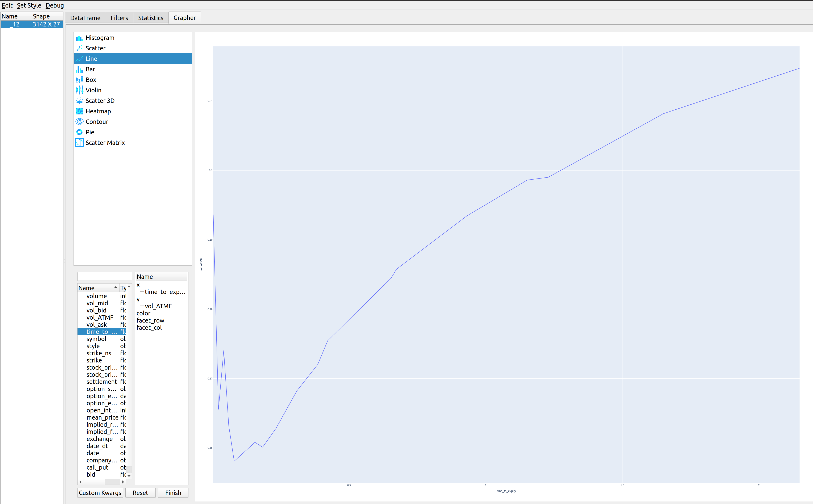This screenshot has height=504, width=813.
Task: Click the column filter search field
Action: pyautogui.click(x=104, y=276)
